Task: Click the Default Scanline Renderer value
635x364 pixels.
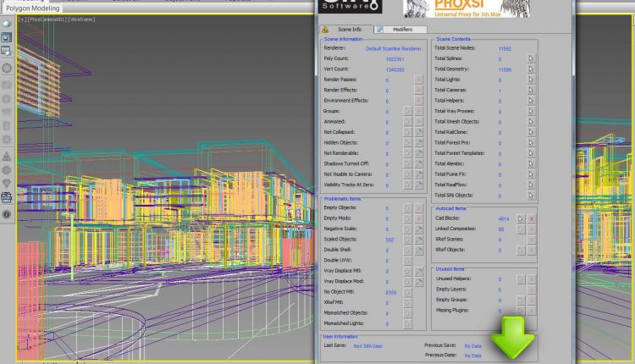Action: click(391, 49)
